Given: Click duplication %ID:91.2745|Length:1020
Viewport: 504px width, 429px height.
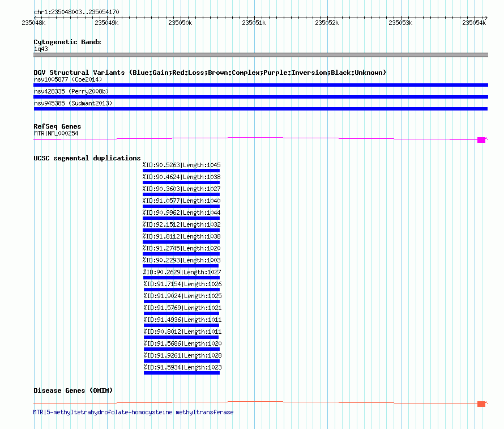Looking at the screenshot, I should point(182,248).
